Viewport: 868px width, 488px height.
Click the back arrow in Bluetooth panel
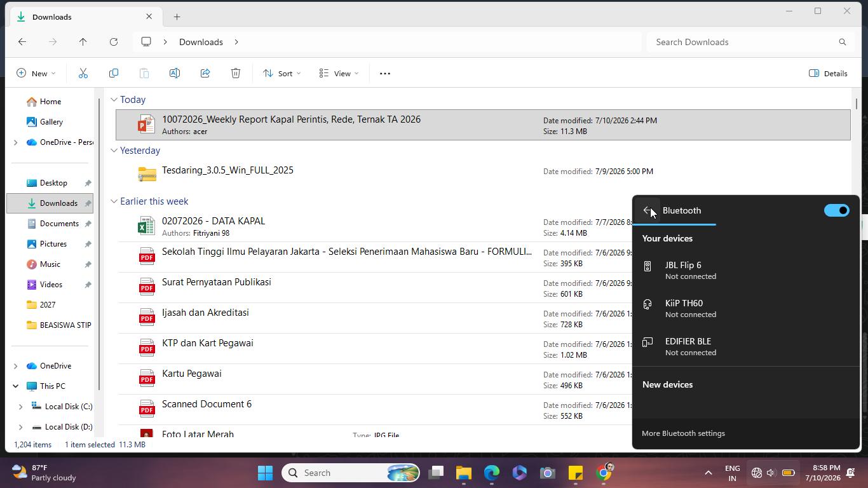pos(648,210)
